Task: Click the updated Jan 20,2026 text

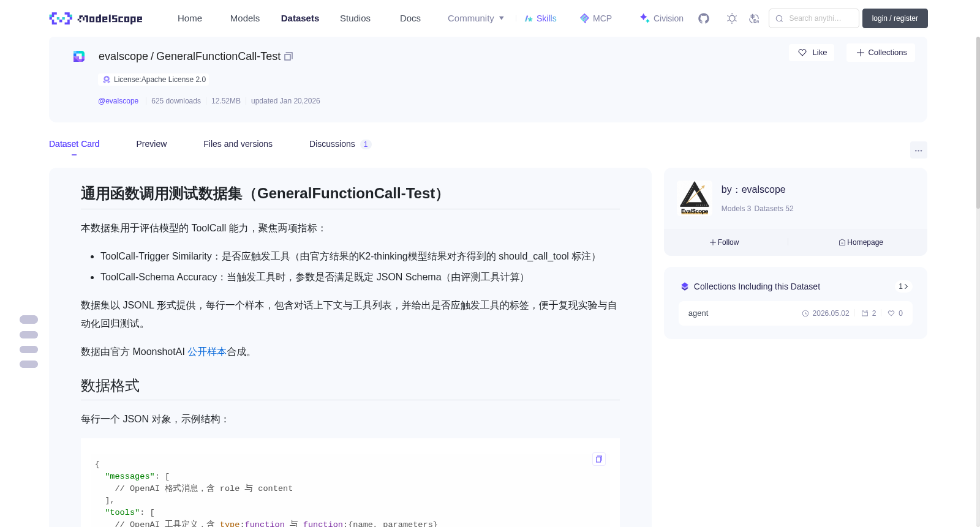Action: pyautogui.click(x=285, y=101)
